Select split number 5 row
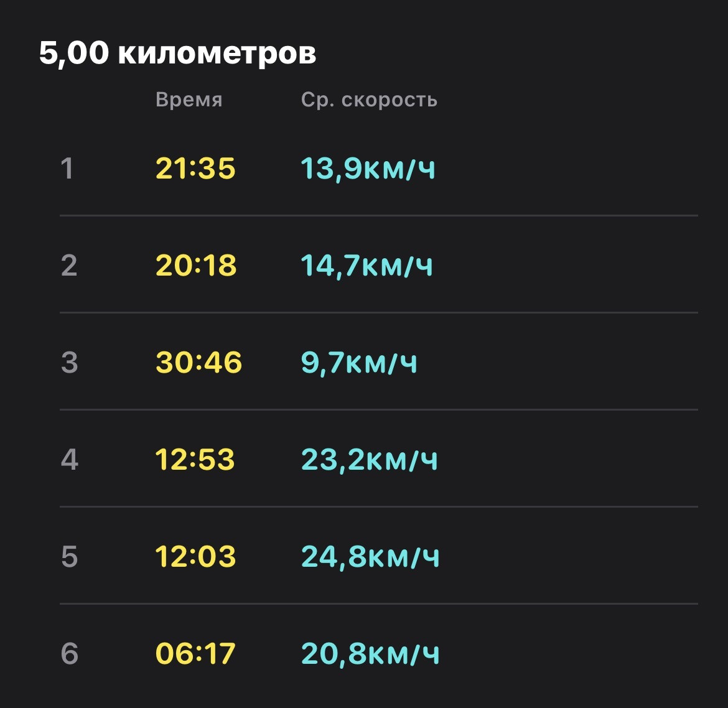The width and height of the screenshot is (728, 708). [379, 556]
